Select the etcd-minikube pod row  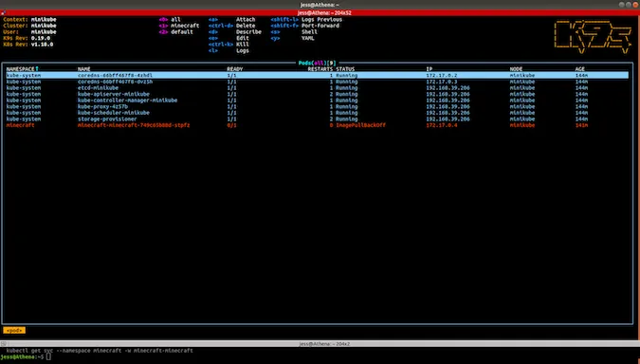(x=317, y=88)
